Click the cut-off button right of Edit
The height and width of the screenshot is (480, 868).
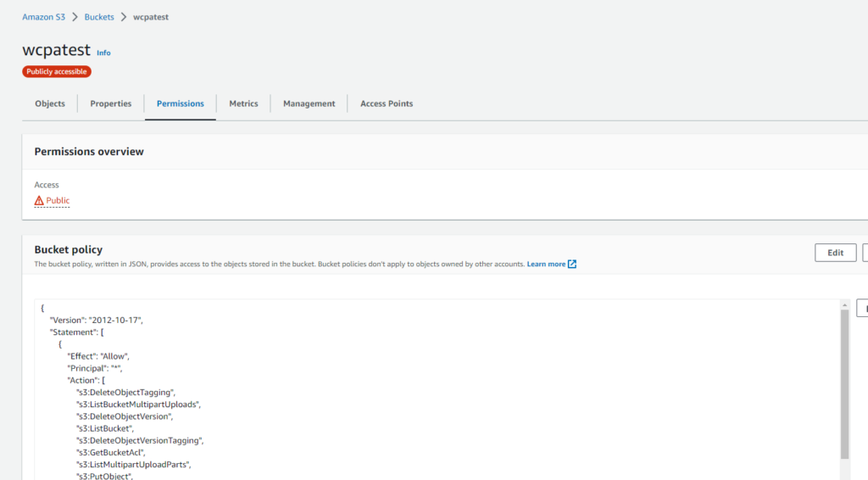click(x=864, y=253)
